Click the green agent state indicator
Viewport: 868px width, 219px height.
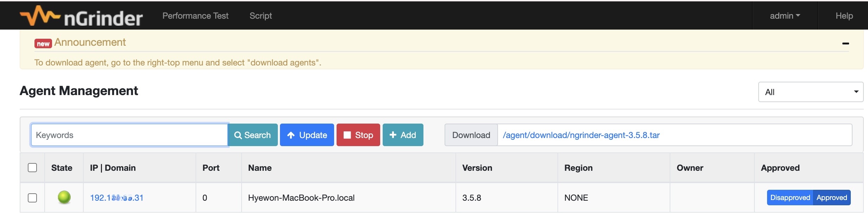(64, 197)
